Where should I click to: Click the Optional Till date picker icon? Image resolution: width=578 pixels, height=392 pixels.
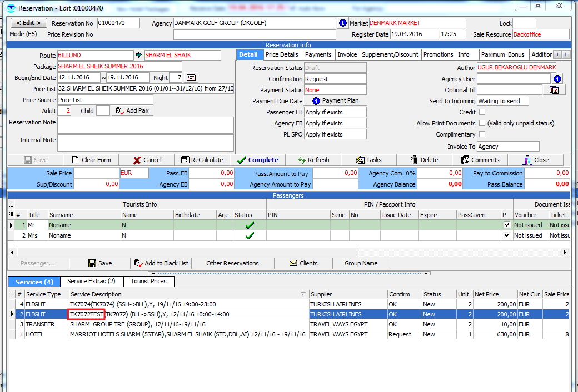pos(554,90)
